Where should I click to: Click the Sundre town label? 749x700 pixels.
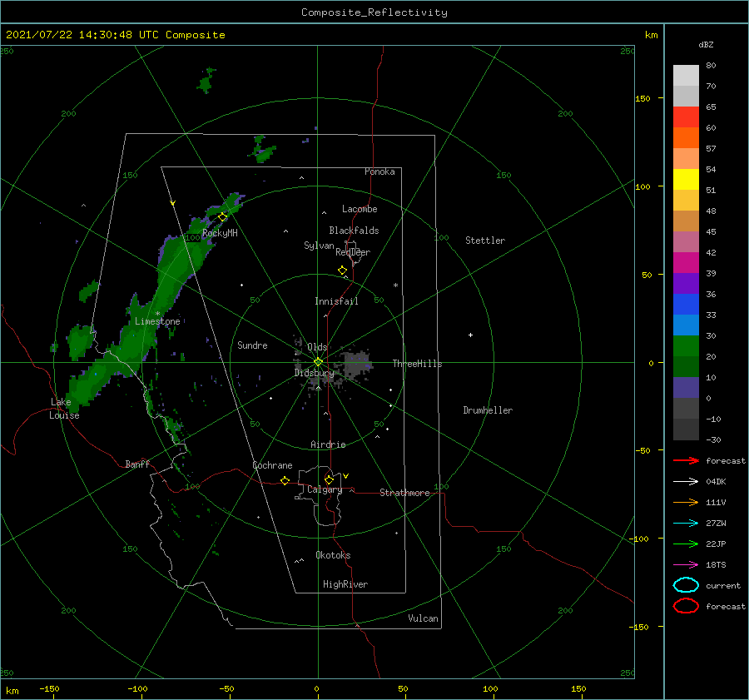point(252,345)
